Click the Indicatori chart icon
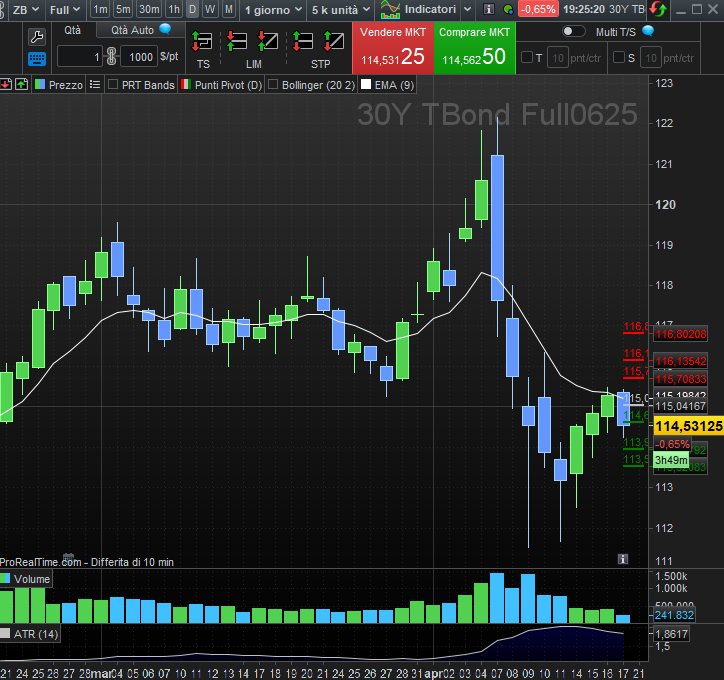Screen dimensions: 724x680 point(390,10)
